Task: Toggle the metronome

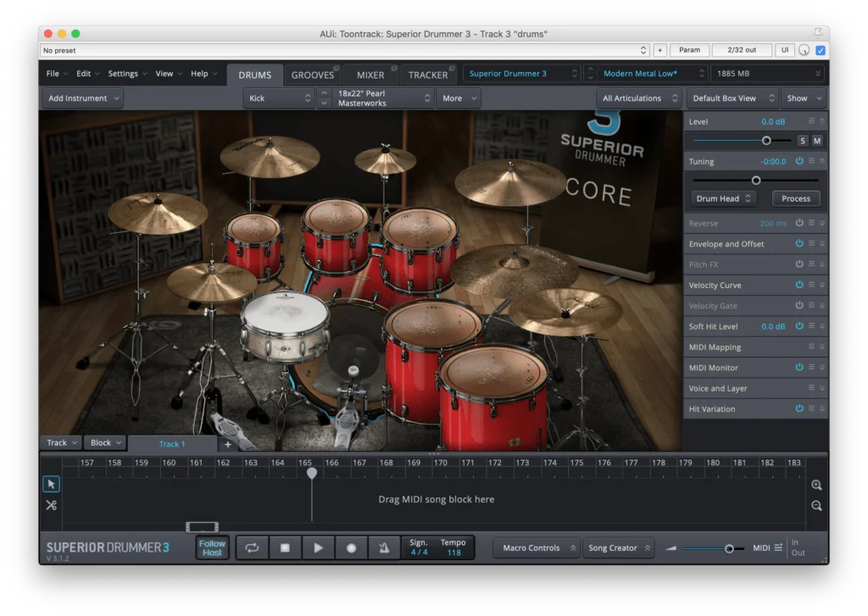Action: point(384,548)
